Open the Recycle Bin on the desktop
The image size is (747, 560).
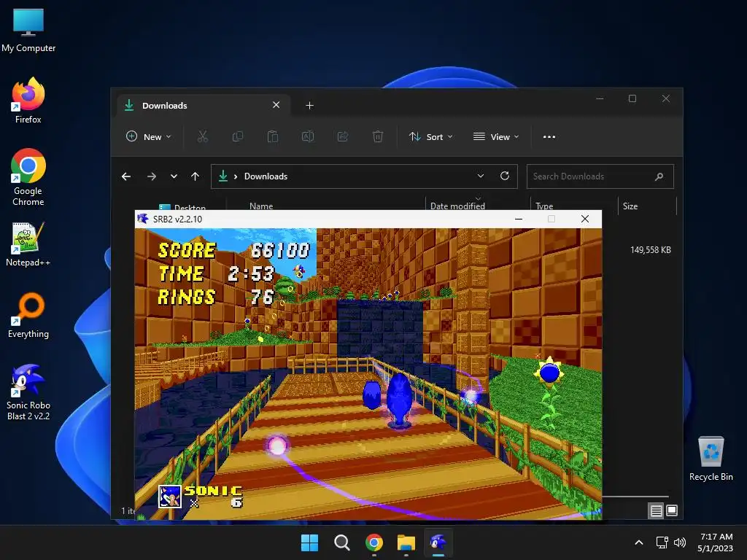[711, 459]
